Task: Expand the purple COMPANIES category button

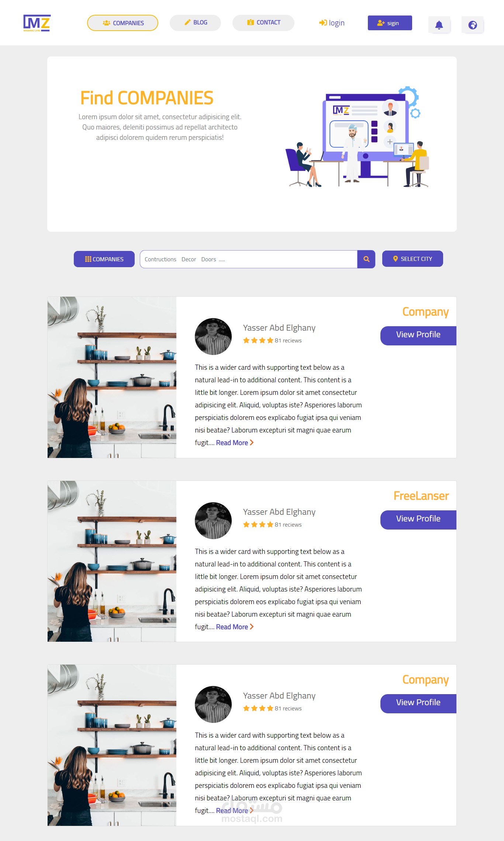Action: [x=104, y=259]
